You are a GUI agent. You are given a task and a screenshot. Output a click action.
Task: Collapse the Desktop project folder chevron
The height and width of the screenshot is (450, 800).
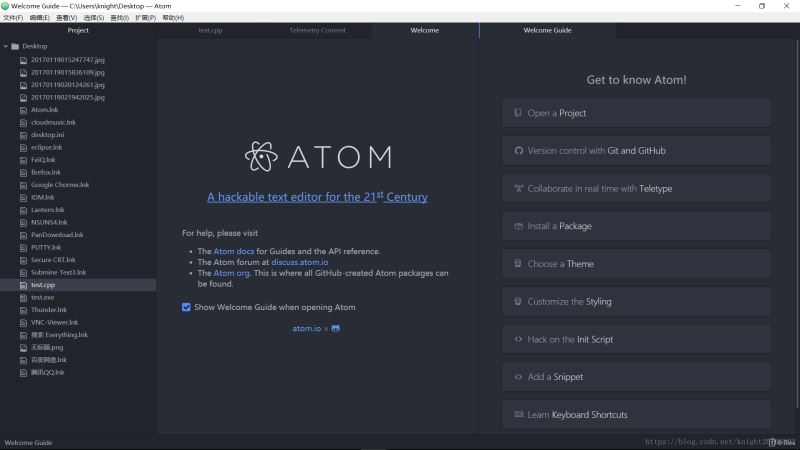(x=6, y=46)
